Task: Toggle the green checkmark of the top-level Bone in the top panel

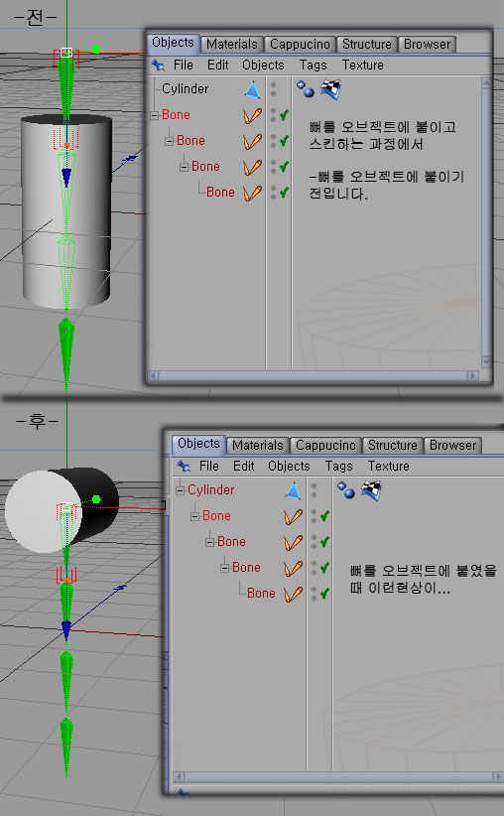Action: [284, 115]
